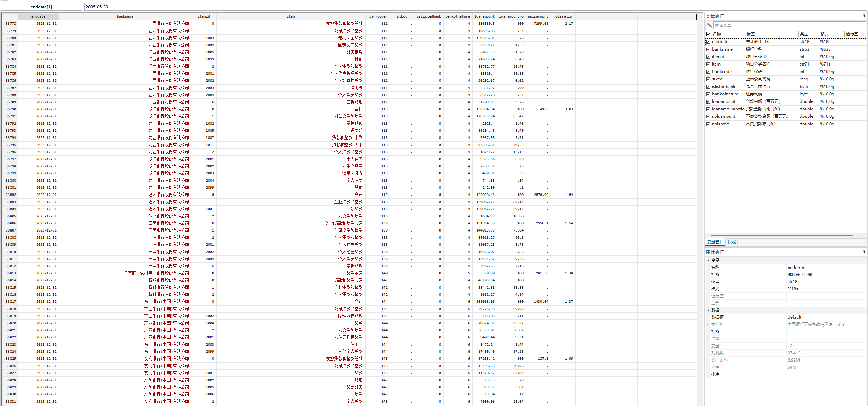Screen dimensions: 868x406
Task: Pin the 属性窗口 properties panel
Action: click(863, 252)
